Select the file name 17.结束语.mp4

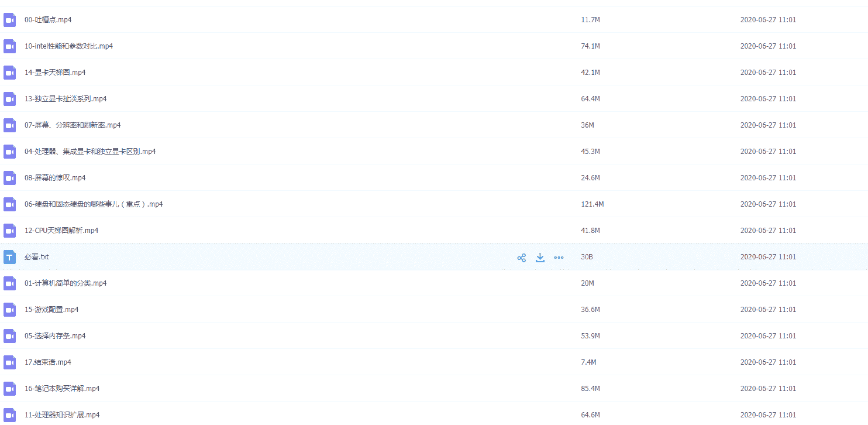tap(48, 362)
